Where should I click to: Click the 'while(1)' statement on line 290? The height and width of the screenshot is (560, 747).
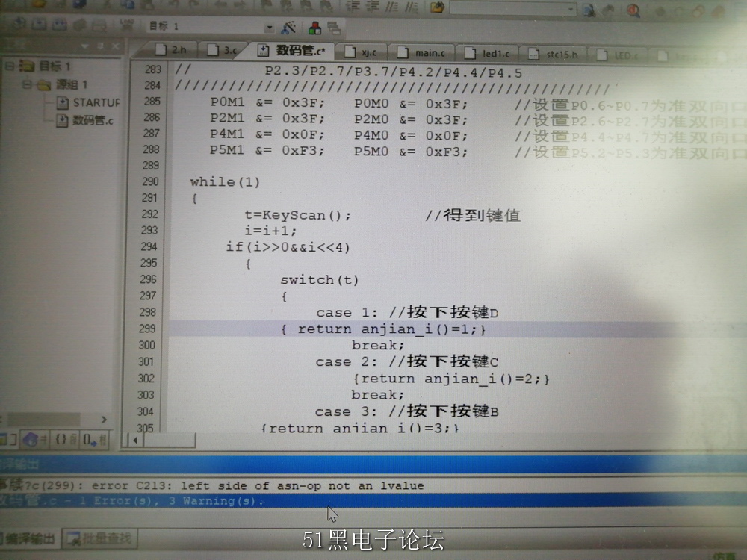[x=225, y=182]
